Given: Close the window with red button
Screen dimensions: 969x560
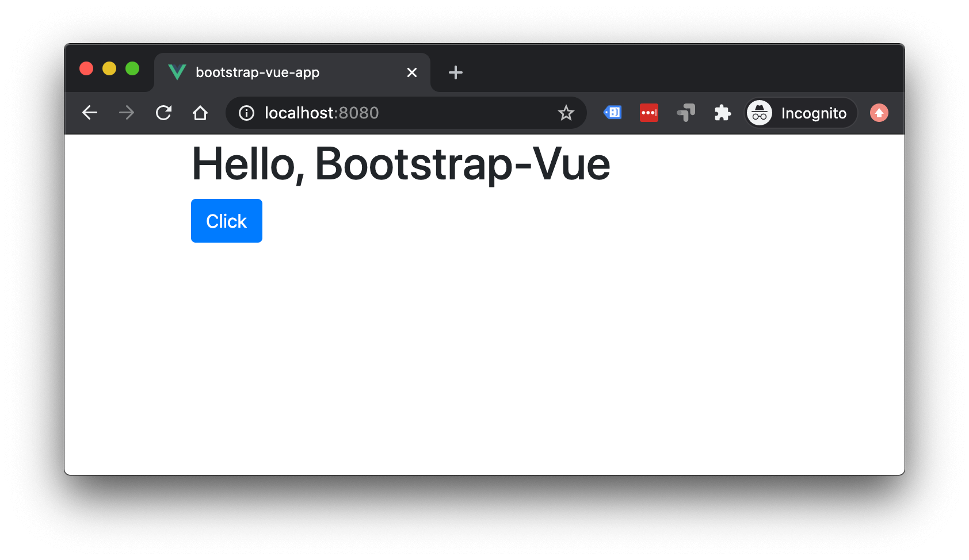Looking at the screenshot, I should click(86, 68).
